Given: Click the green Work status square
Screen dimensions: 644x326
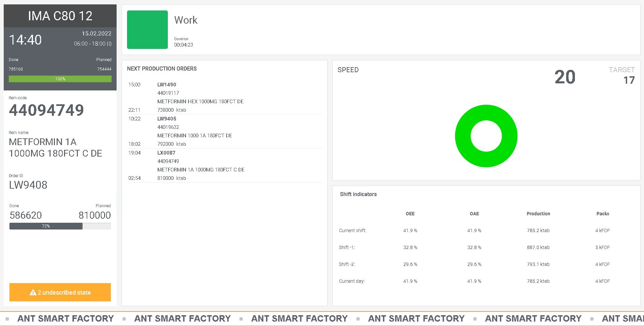Looking at the screenshot, I should pyautogui.click(x=147, y=30).
